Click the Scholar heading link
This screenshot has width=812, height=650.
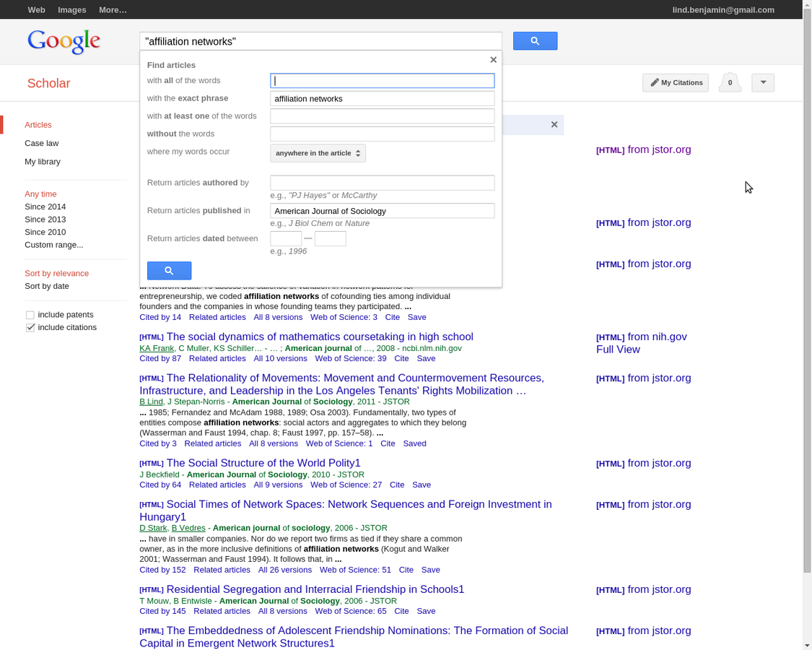coord(48,83)
